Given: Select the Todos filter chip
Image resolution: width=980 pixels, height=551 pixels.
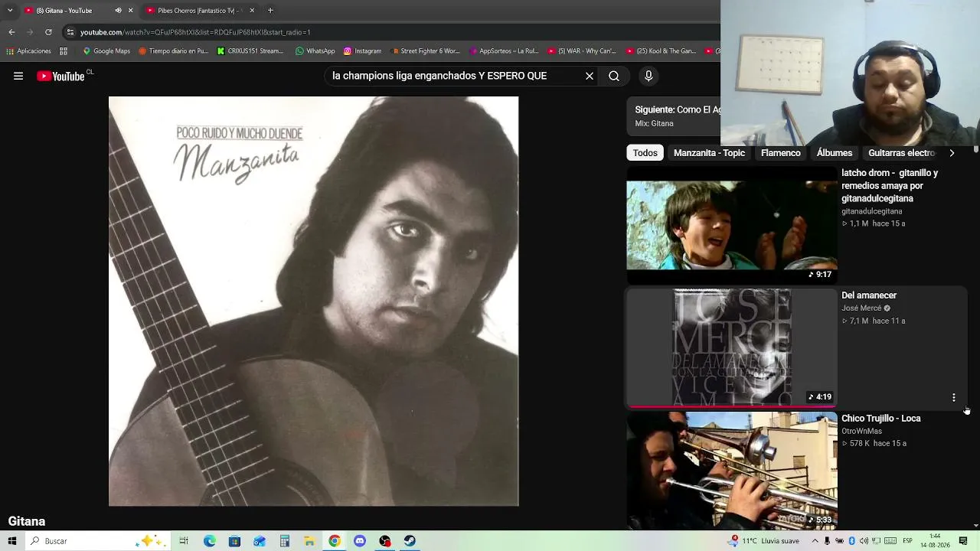Looking at the screenshot, I should pyautogui.click(x=645, y=153).
